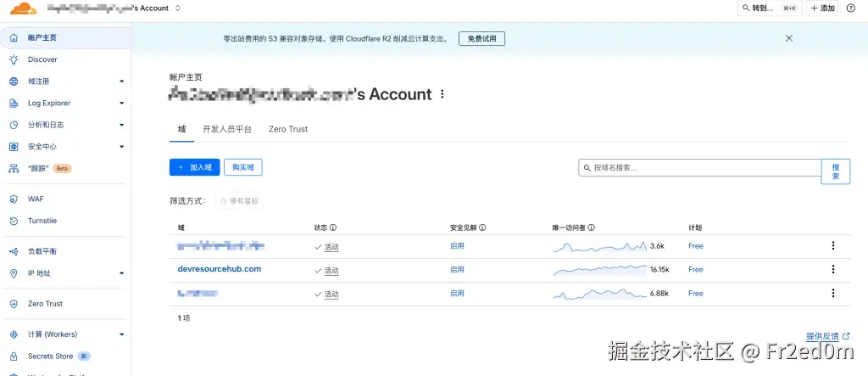
Task: Click the Turnstile refresh icon
Action: tap(14, 221)
